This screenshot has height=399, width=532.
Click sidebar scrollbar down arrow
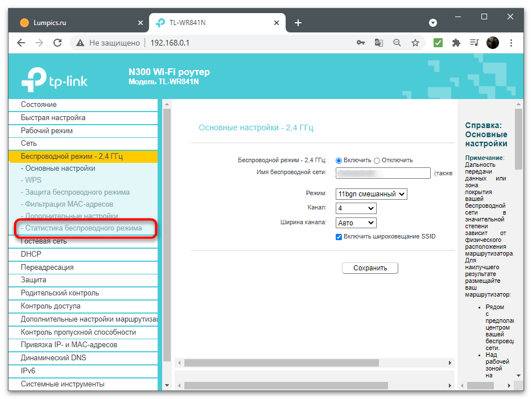tap(167, 385)
